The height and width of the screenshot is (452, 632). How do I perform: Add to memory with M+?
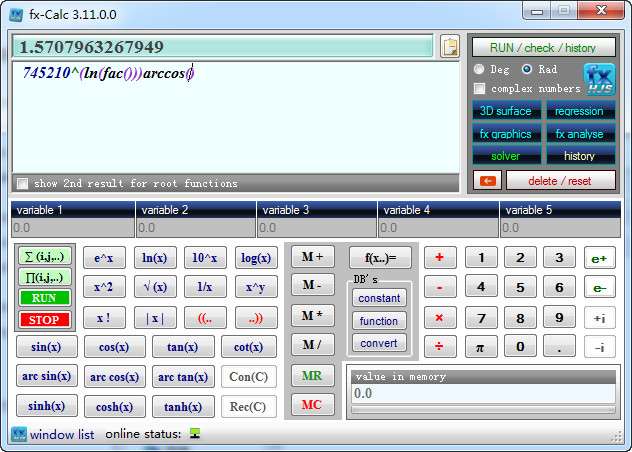pyautogui.click(x=312, y=256)
